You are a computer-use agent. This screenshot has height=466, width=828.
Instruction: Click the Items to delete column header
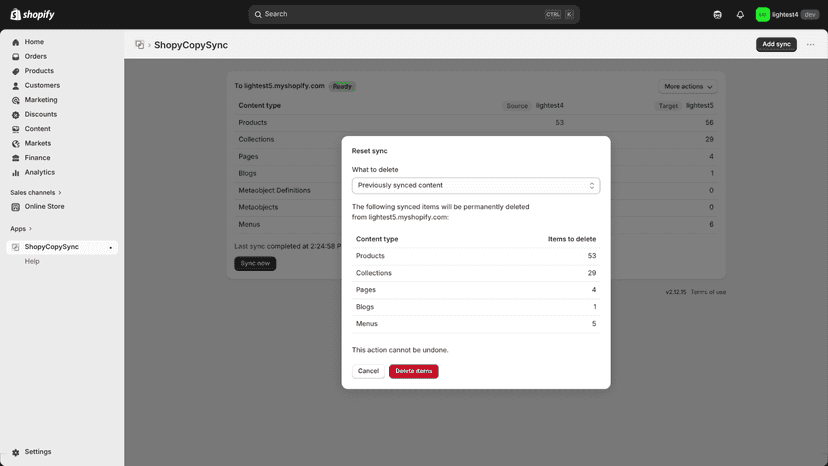[x=572, y=239]
